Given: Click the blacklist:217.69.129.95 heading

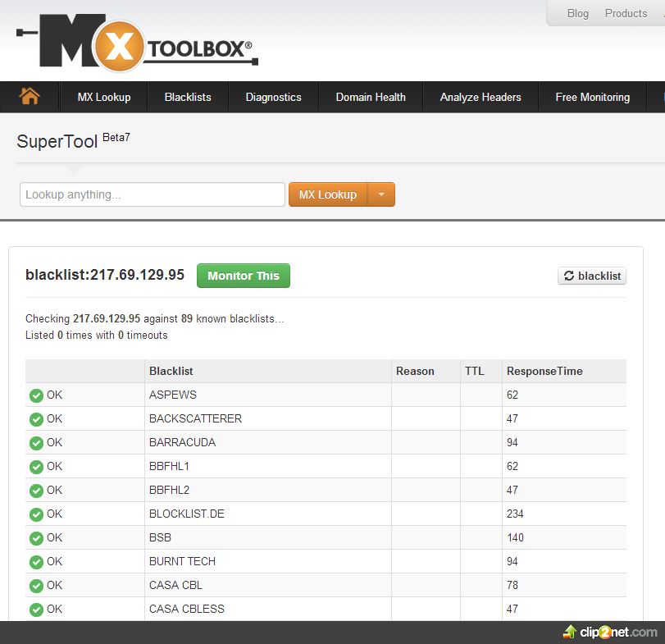Looking at the screenshot, I should pyautogui.click(x=105, y=275).
